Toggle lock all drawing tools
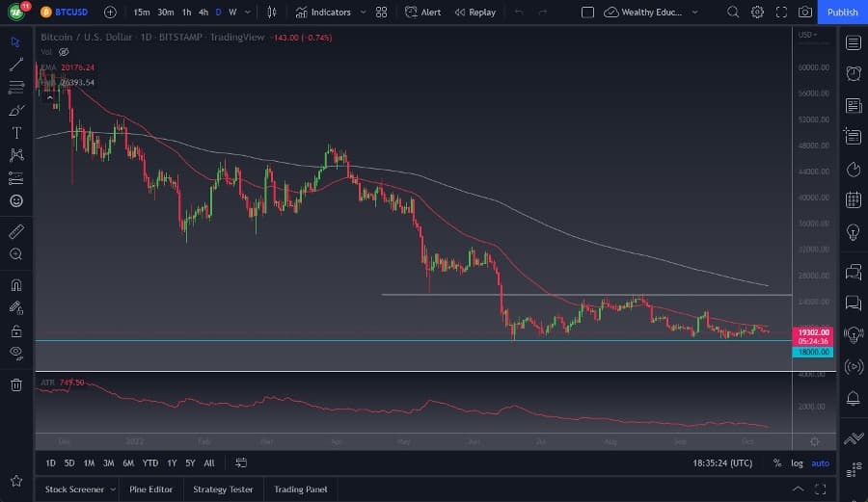This screenshot has height=502, width=868. tap(16, 330)
